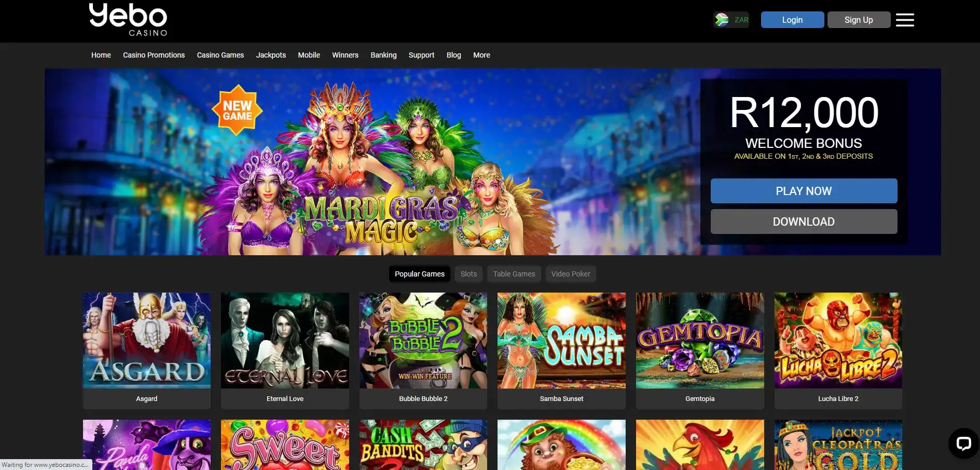The height and width of the screenshot is (470, 980).
Task: Open the Cleopatra's Gold jackpot thumbnail
Action: point(838,445)
